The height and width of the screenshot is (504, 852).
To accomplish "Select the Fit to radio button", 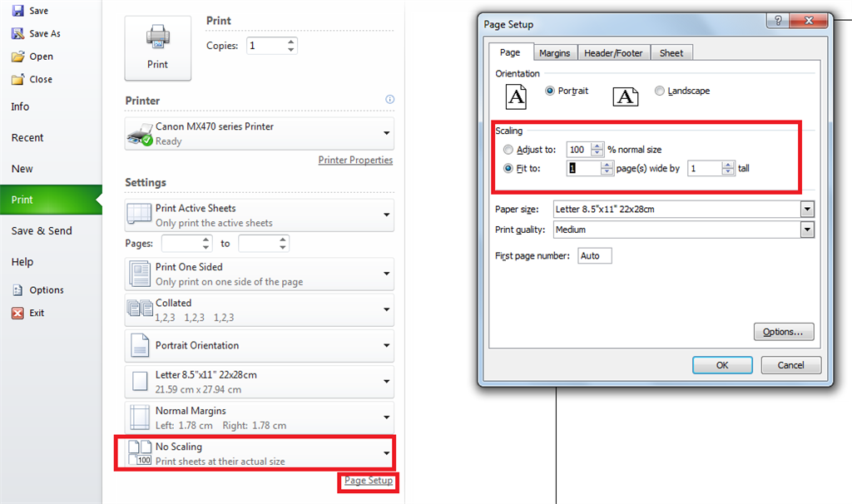I will (x=508, y=168).
